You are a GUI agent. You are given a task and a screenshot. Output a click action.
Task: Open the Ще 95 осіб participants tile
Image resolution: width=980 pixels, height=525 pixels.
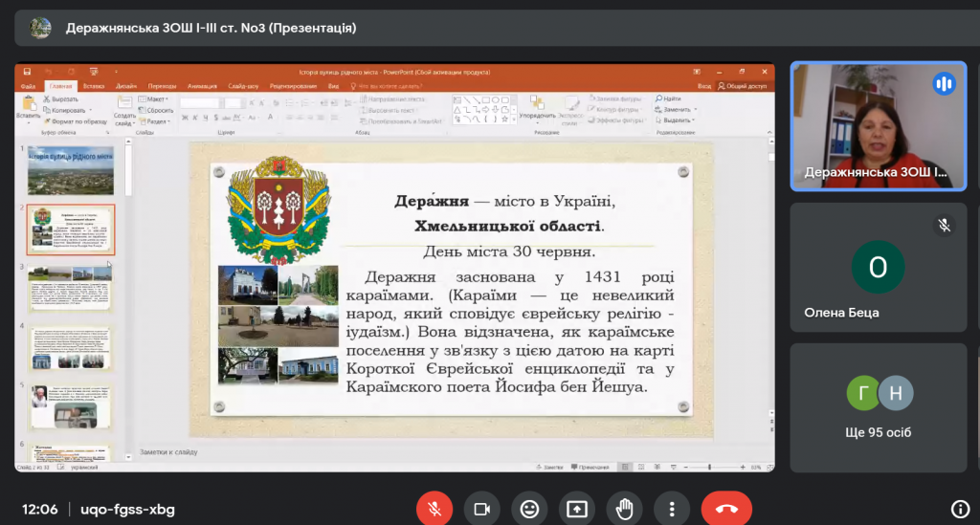(879, 407)
